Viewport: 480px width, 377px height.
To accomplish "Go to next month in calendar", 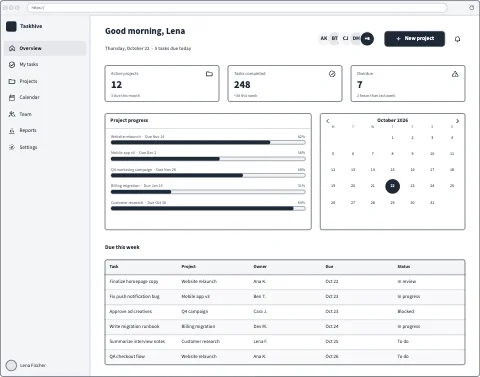I will click(x=457, y=121).
